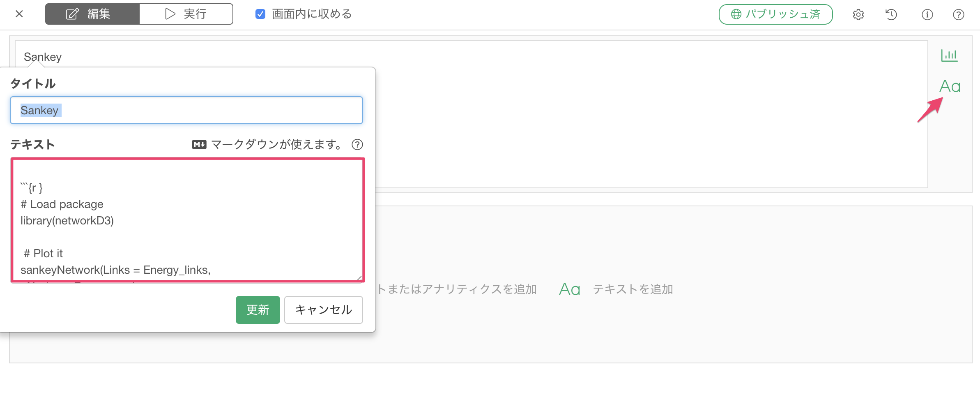Click into the テキスト code textarea
980x402 pixels.
(x=187, y=220)
